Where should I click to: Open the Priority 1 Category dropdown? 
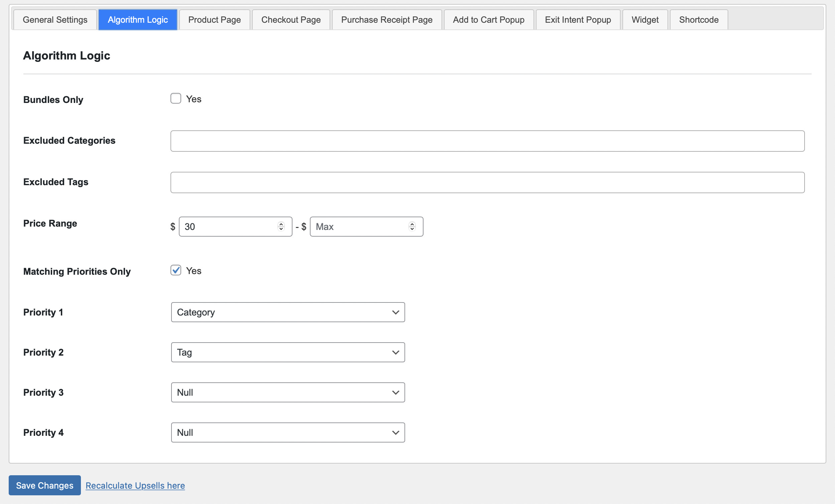[x=288, y=312]
